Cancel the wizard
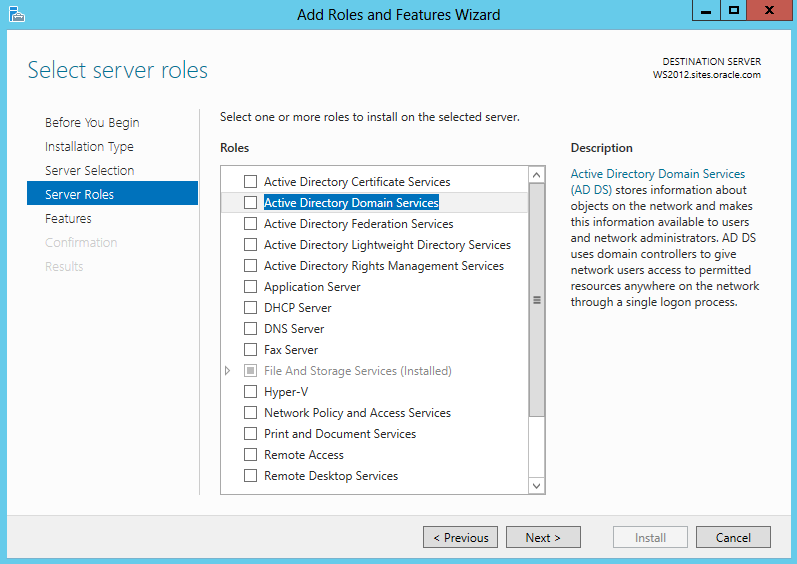This screenshot has height=564, width=797. (x=733, y=537)
